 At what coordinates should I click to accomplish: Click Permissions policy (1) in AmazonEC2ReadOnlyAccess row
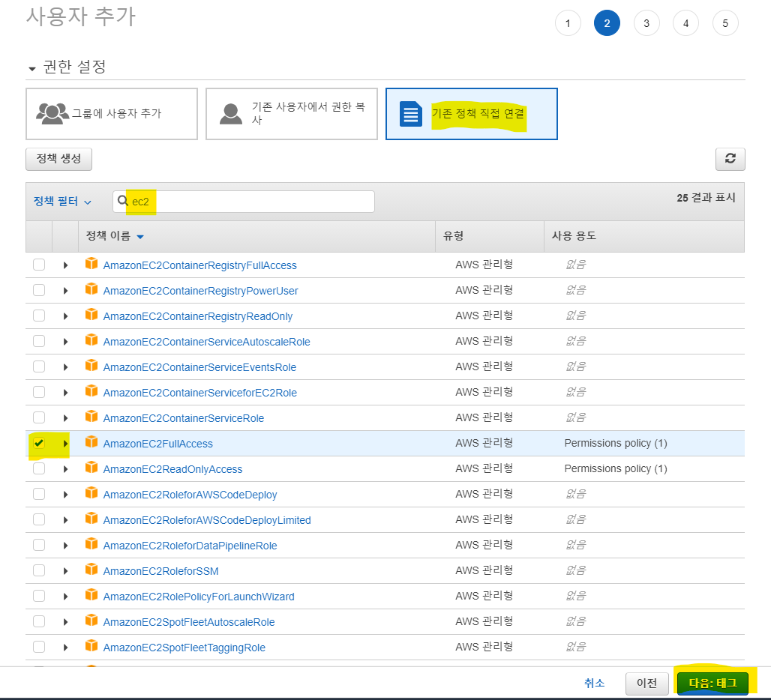[x=616, y=468]
